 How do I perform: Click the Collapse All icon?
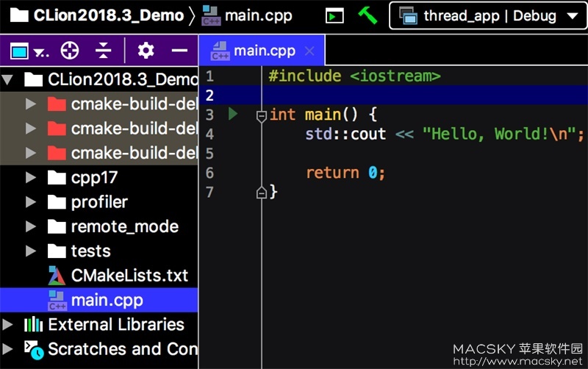(103, 50)
